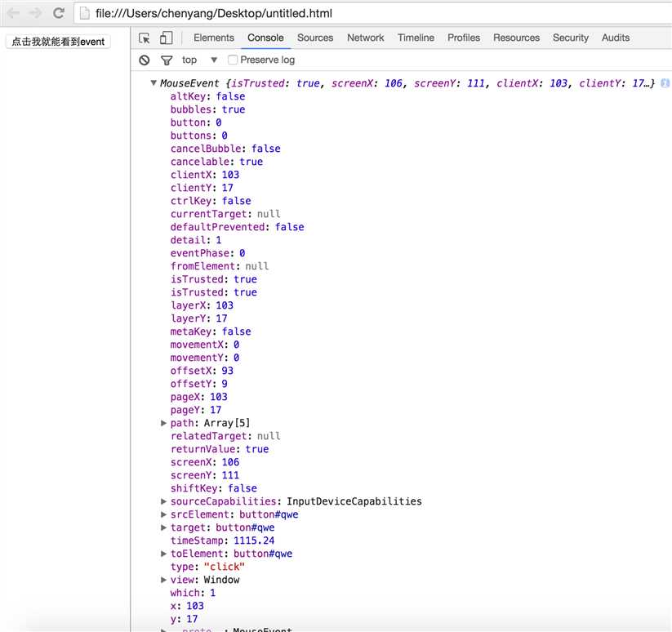Switch to the Elements tab

pos(214,38)
